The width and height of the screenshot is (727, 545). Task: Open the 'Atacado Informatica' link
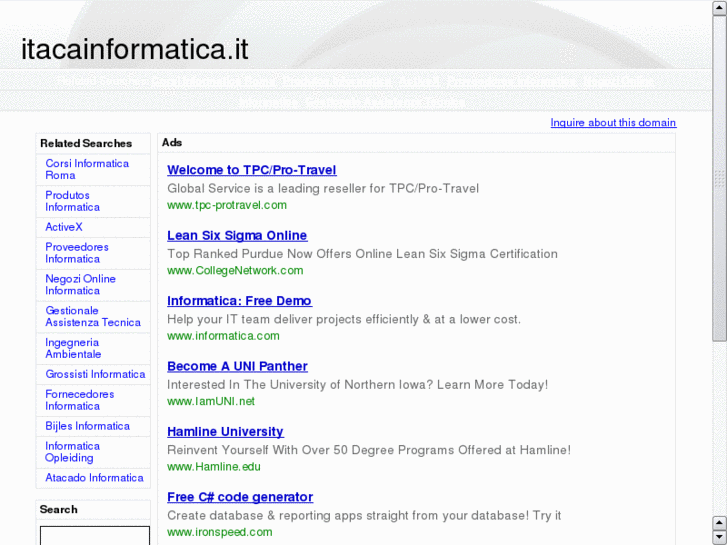94,478
